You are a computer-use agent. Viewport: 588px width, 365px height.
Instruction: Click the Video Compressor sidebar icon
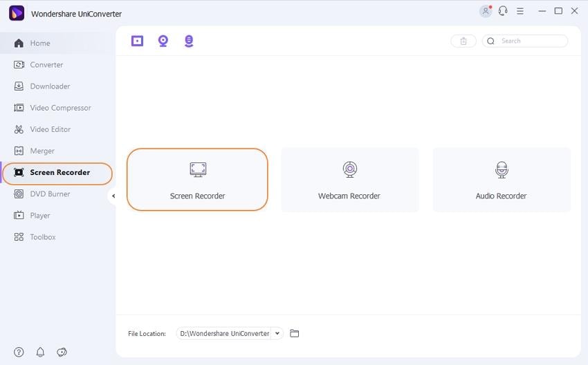[x=19, y=108]
